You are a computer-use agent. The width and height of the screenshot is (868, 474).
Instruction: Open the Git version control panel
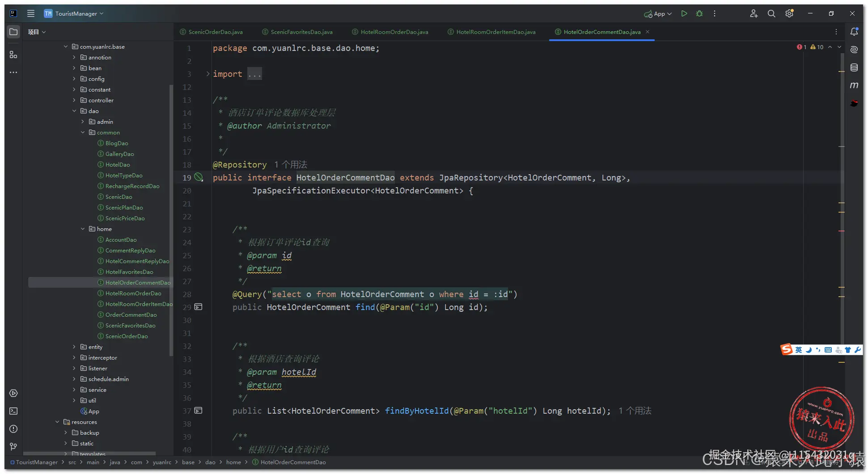[13, 446]
